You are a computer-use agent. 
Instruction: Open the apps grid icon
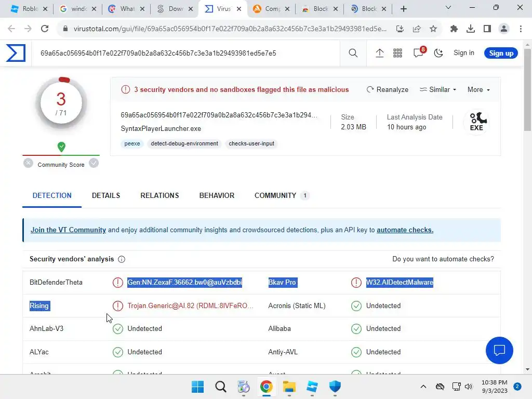tap(397, 53)
